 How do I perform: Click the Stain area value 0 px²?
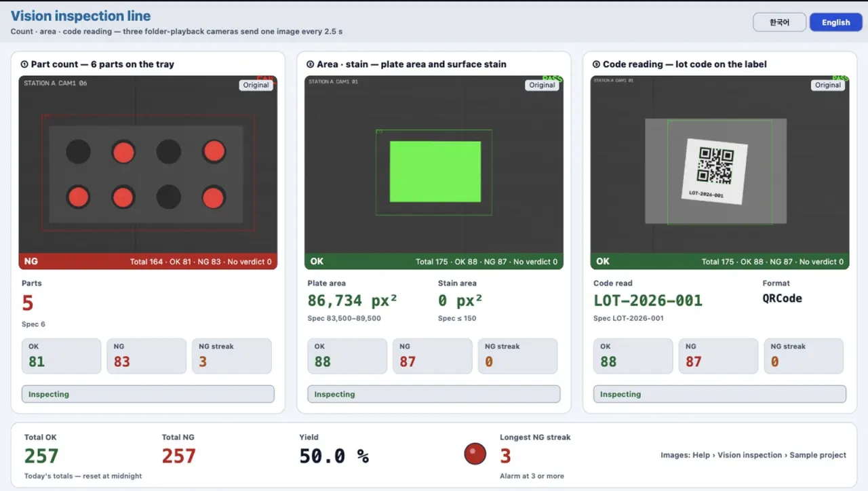(x=460, y=300)
